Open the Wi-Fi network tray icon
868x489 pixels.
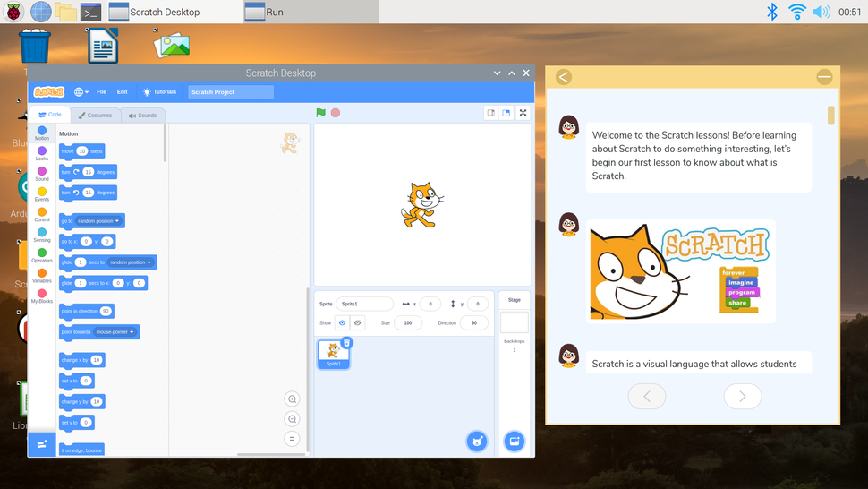tap(797, 12)
